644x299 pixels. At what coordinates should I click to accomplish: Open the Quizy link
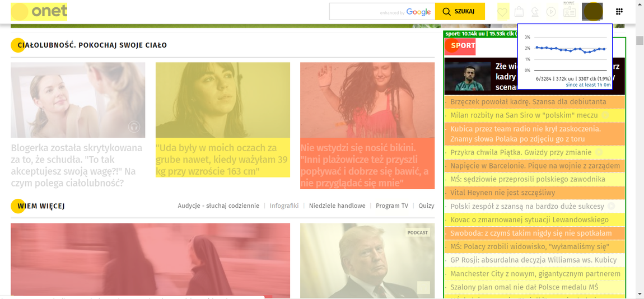tap(426, 205)
